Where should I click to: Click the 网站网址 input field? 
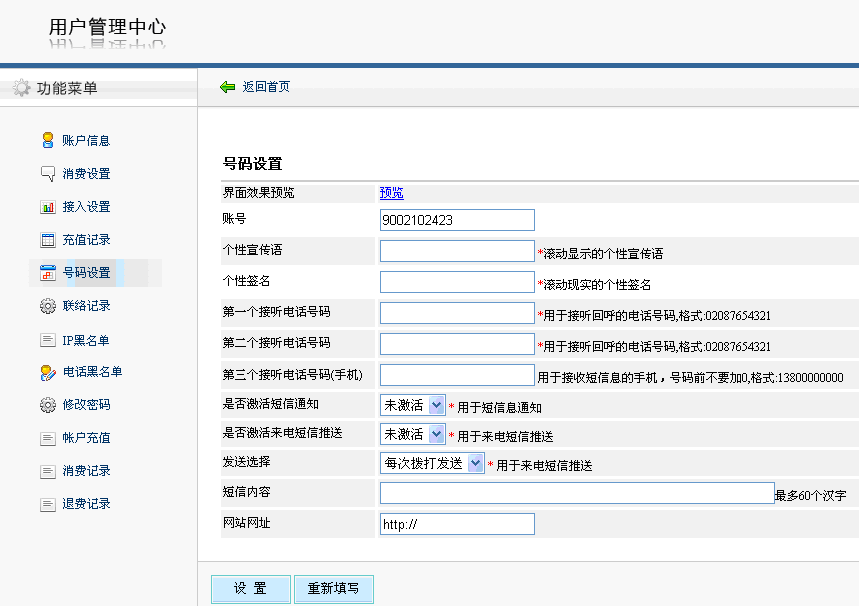pyautogui.click(x=457, y=524)
